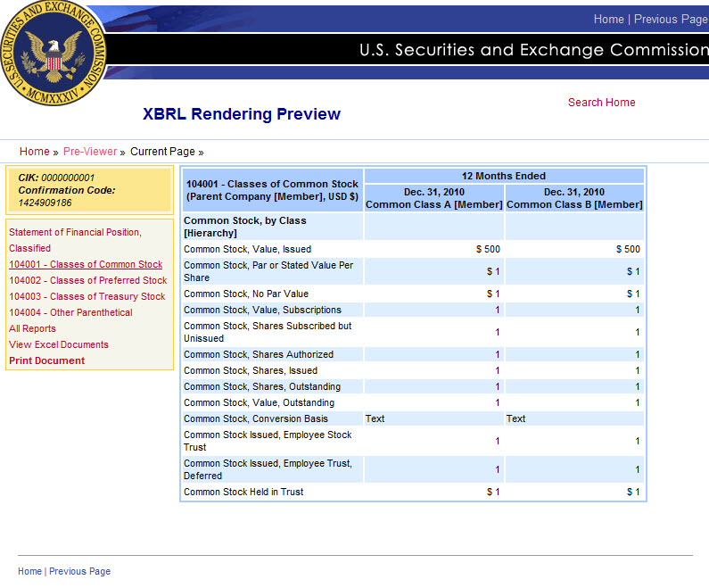Select Conversion Basis Text under Class A
The height and width of the screenshot is (588, 709).
(375, 418)
